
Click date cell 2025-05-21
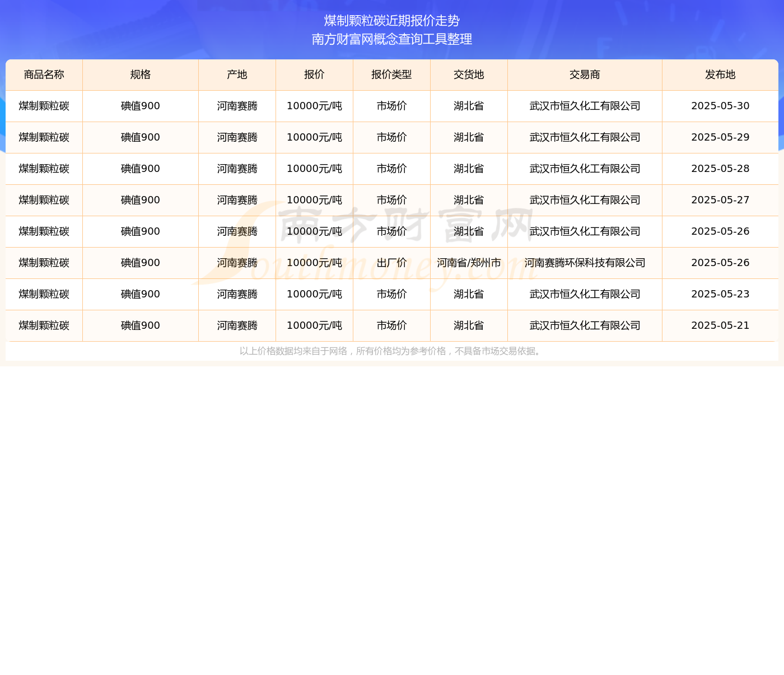tap(720, 326)
